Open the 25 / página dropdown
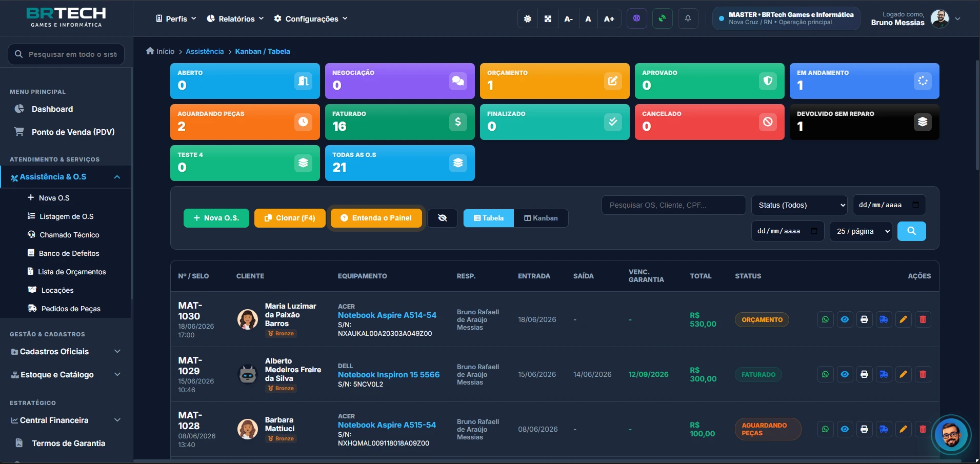The height and width of the screenshot is (464, 980). click(x=861, y=231)
